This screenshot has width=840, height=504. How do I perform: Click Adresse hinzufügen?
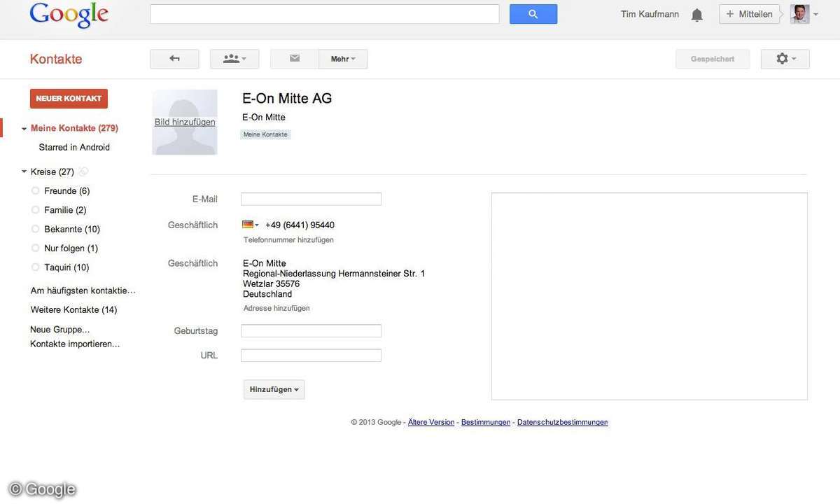click(x=276, y=308)
